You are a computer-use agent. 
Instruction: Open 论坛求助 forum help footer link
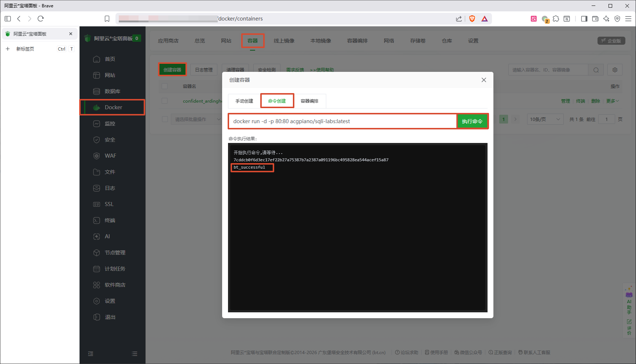click(407, 352)
